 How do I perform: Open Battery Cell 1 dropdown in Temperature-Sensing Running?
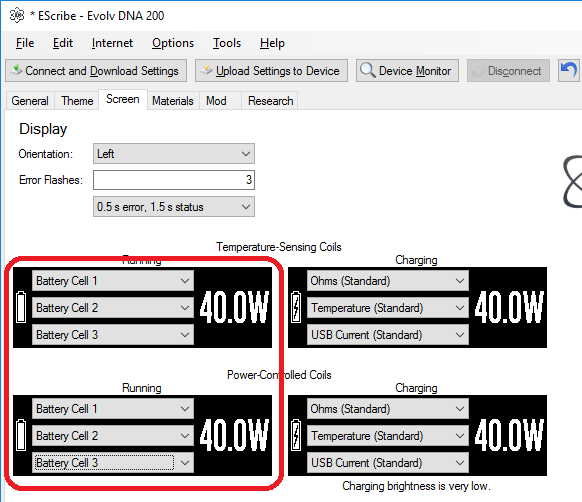click(x=113, y=281)
